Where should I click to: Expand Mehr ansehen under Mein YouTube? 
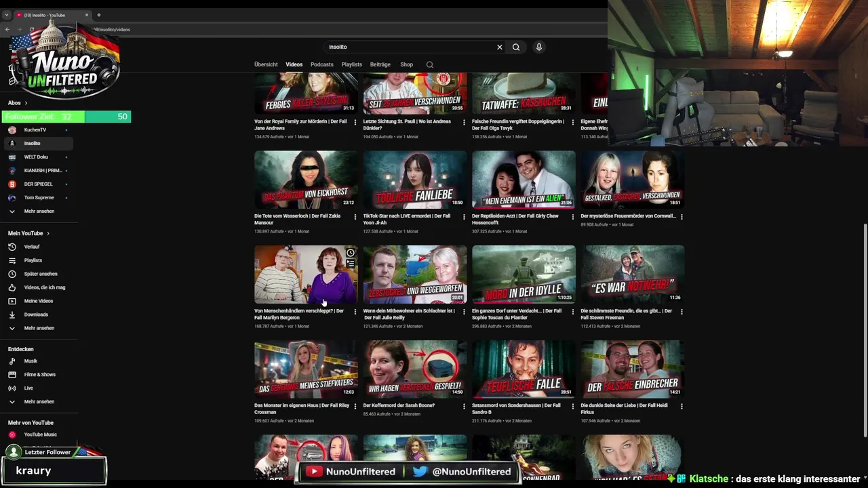pyautogui.click(x=39, y=328)
